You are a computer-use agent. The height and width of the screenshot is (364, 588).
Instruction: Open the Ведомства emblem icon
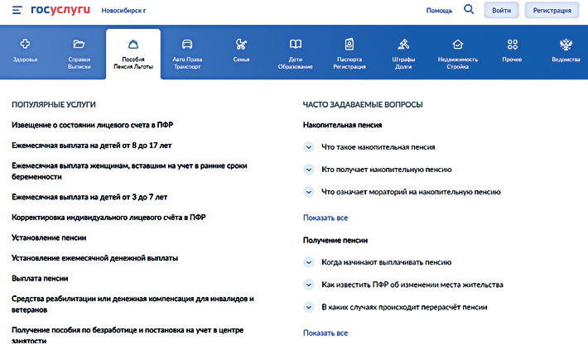point(566,45)
